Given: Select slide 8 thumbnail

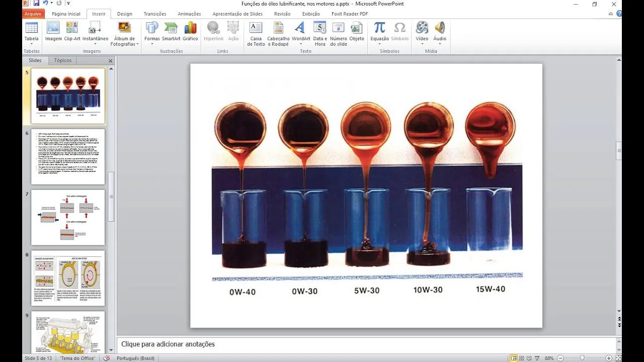Looking at the screenshot, I should click(68, 278).
